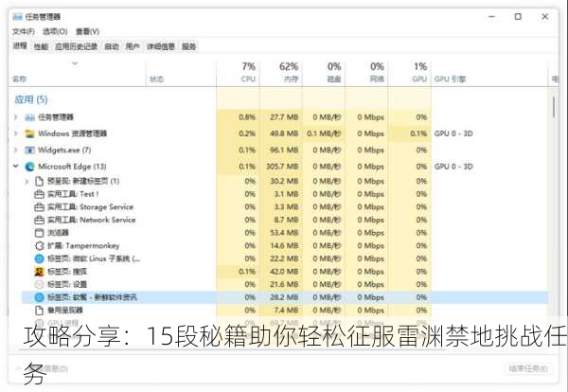Screen dimensions: 568x392
Task: Click the 0.8% CPU value for Task Manager
Action: click(x=247, y=117)
